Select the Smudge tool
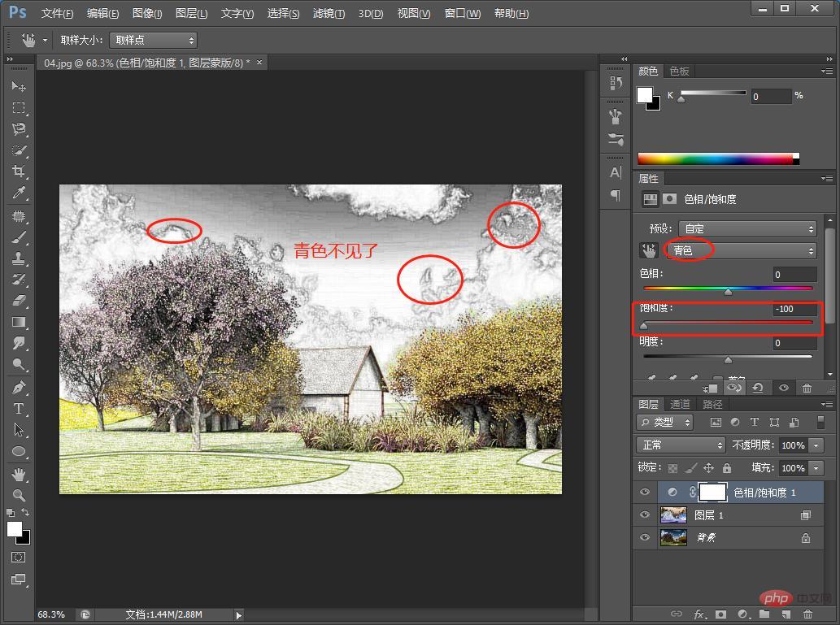 click(19, 343)
